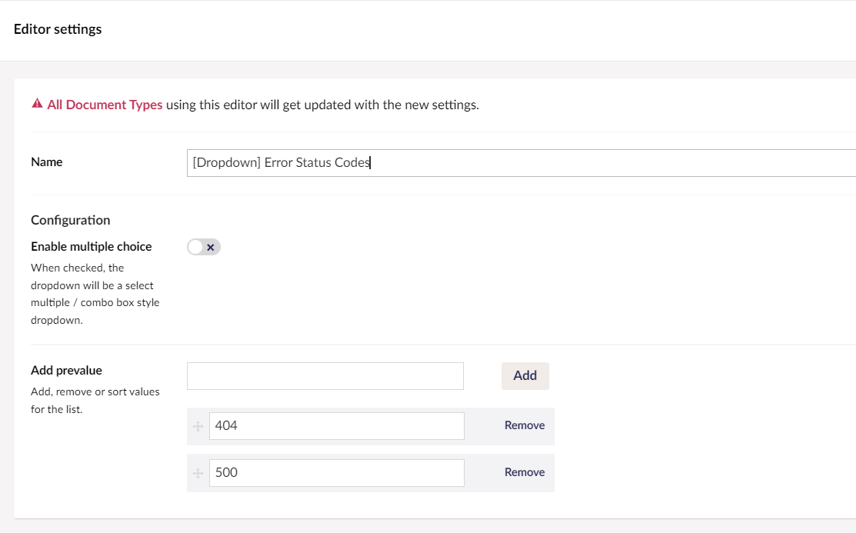Viewport: 856px width, 533px height.
Task: Click into the Name text field
Action: click(x=520, y=163)
